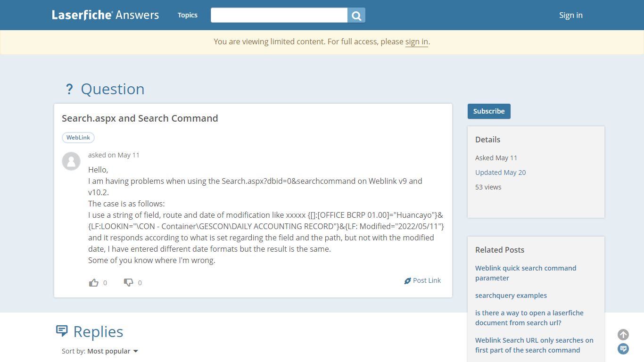Focus the search text field
Image resolution: width=644 pixels, height=362 pixels.
click(x=279, y=15)
